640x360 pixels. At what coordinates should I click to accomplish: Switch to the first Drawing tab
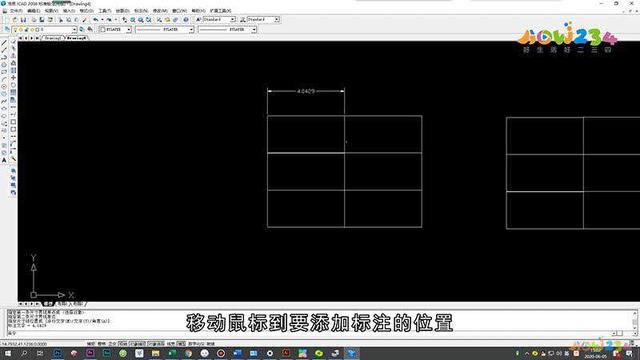(x=53, y=38)
